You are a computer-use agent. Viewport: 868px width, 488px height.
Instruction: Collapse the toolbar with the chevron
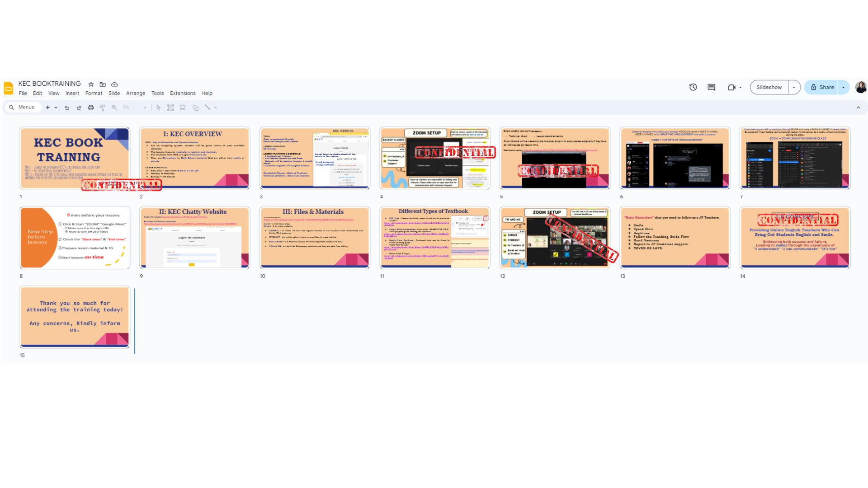click(858, 108)
